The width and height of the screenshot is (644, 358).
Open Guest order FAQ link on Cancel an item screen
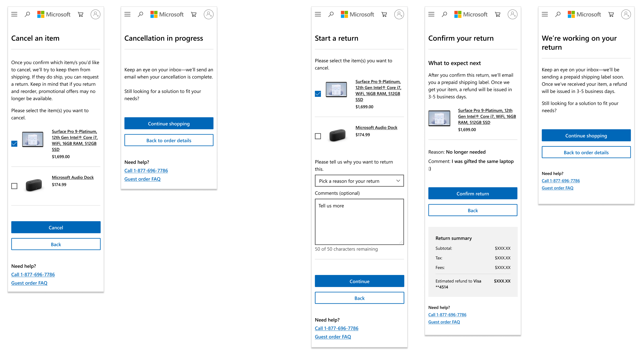coord(29,283)
